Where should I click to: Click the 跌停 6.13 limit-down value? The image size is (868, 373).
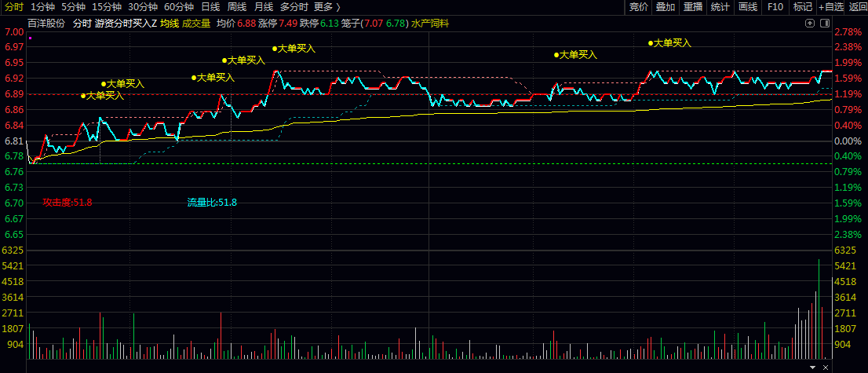[x=319, y=24]
